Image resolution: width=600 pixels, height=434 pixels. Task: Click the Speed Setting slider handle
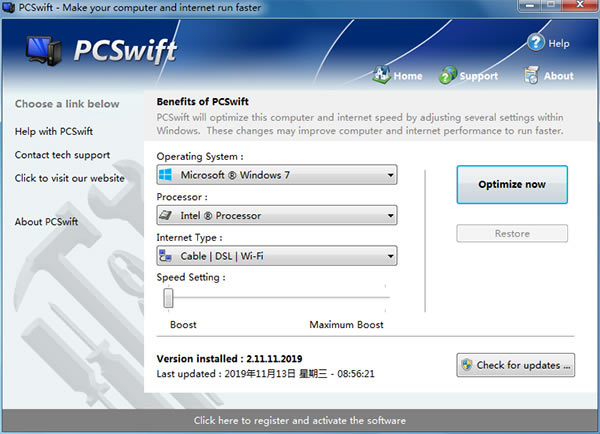click(x=168, y=298)
